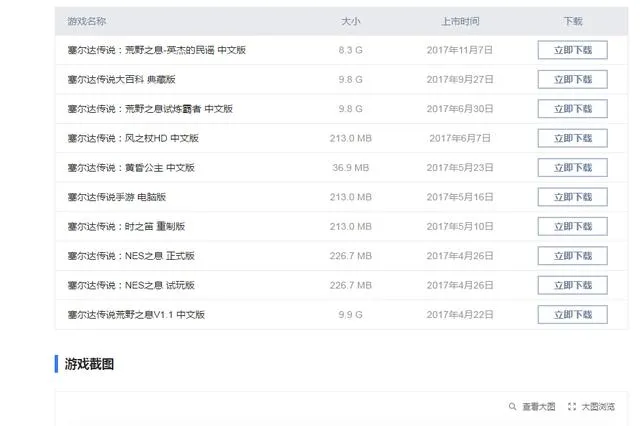The height and width of the screenshot is (426, 640).
Task: Click 立即下载 for 时之笛 重制版
Action: [x=572, y=226]
